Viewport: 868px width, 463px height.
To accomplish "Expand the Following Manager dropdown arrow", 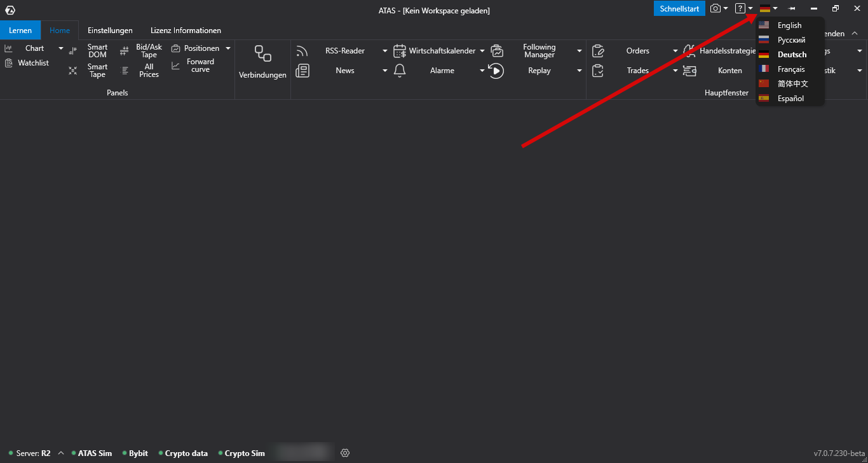I will (x=580, y=51).
